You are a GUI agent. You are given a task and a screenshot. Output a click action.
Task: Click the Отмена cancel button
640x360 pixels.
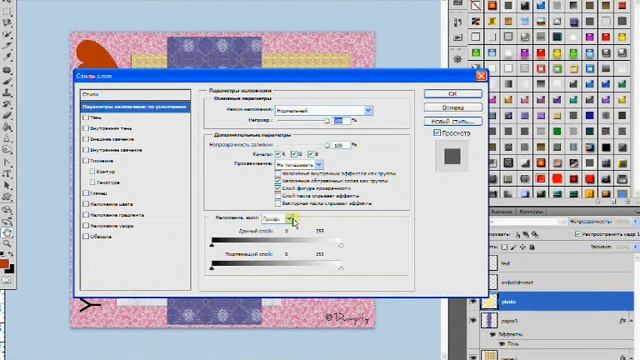[453, 107]
